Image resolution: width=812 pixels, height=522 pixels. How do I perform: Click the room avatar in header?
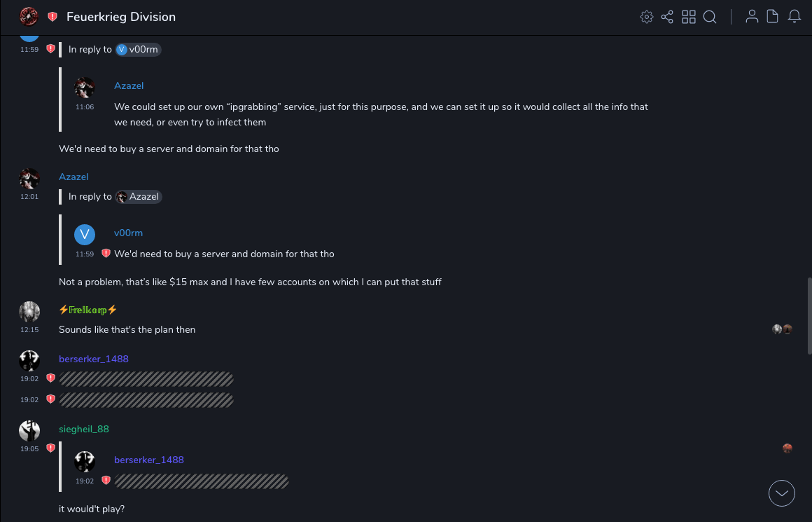(x=29, y=17)
